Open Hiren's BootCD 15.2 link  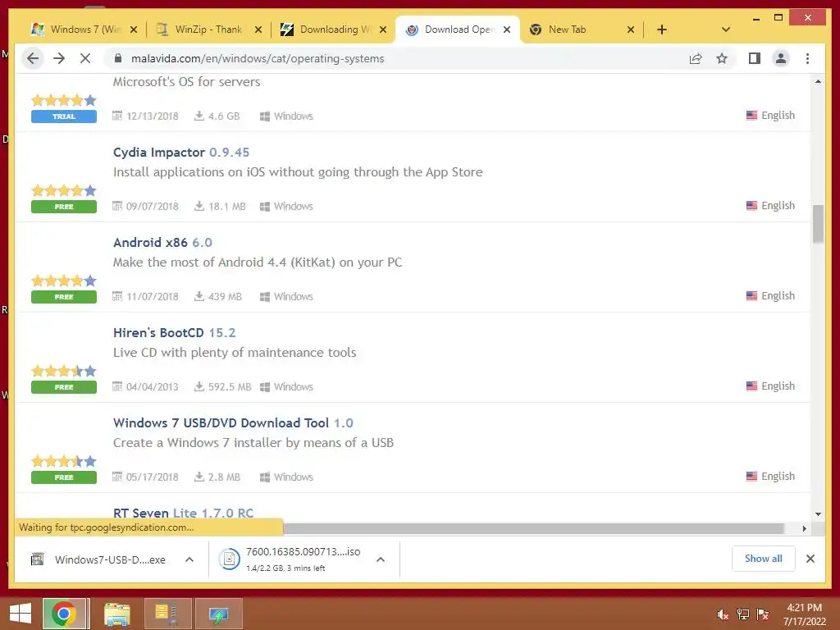coord(174,333)
